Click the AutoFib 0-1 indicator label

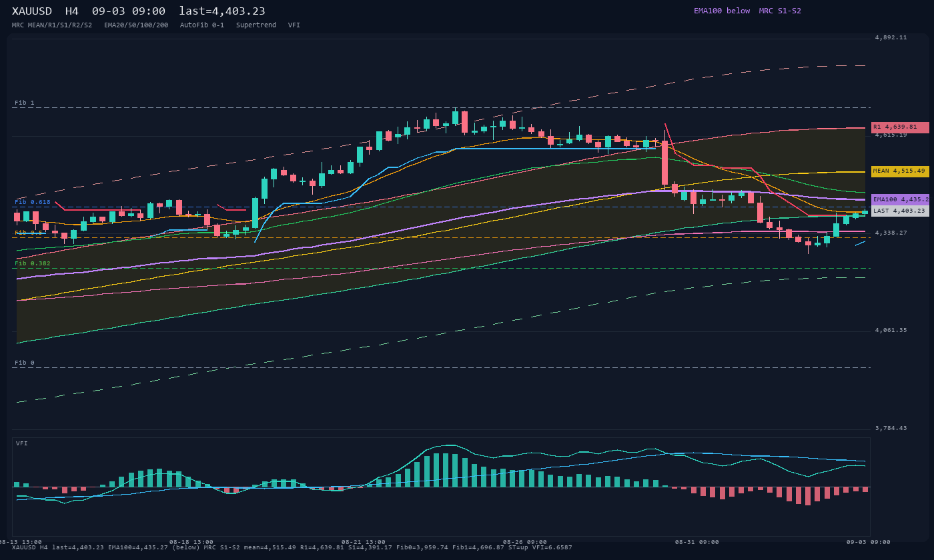click(202, 25)
